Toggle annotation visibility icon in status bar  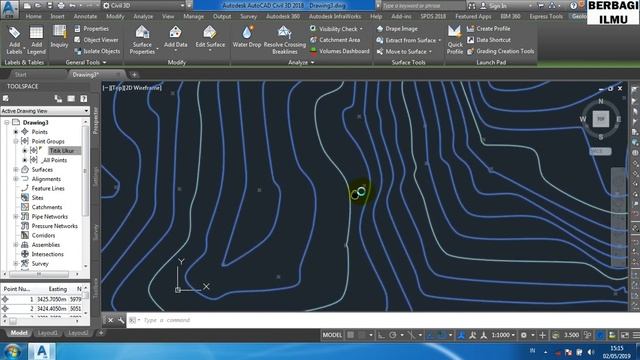(472, 335)
